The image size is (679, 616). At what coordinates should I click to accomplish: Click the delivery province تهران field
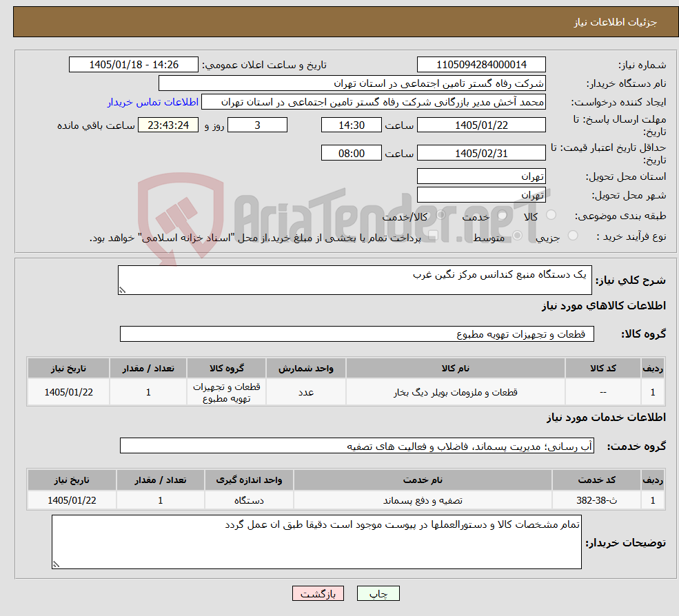pyautogui.click(x=481, y=176)
